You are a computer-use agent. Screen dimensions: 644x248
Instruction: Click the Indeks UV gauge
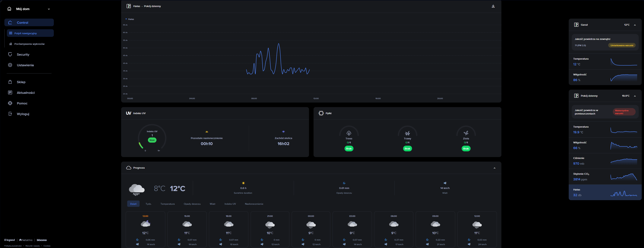pyautogui.click(x=152, y=138)
